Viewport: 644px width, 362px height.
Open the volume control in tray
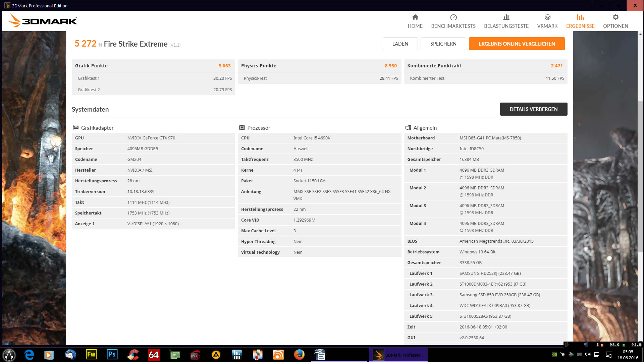pos(587,355)
